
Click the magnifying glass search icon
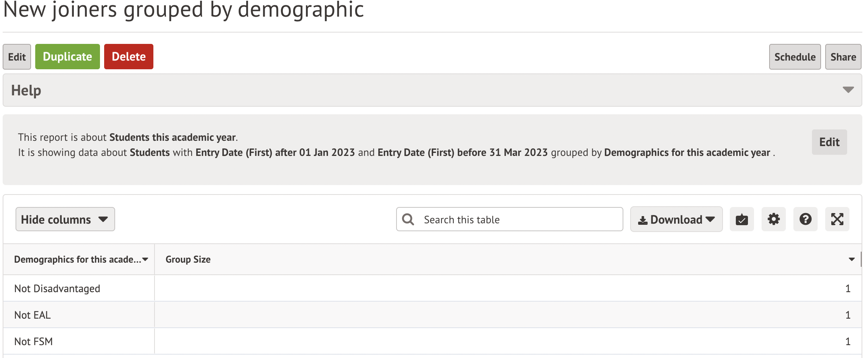[x=408, y=219]
